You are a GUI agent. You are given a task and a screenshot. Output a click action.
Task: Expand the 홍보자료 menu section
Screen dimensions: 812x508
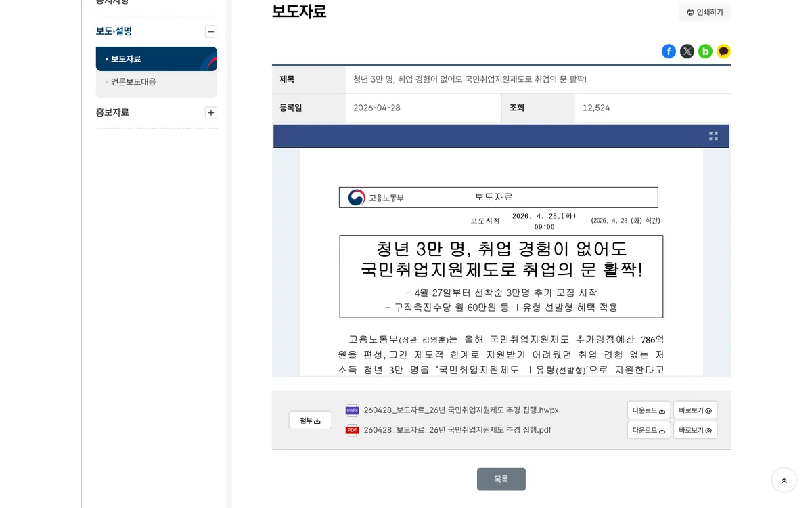[x=211, y=112]
